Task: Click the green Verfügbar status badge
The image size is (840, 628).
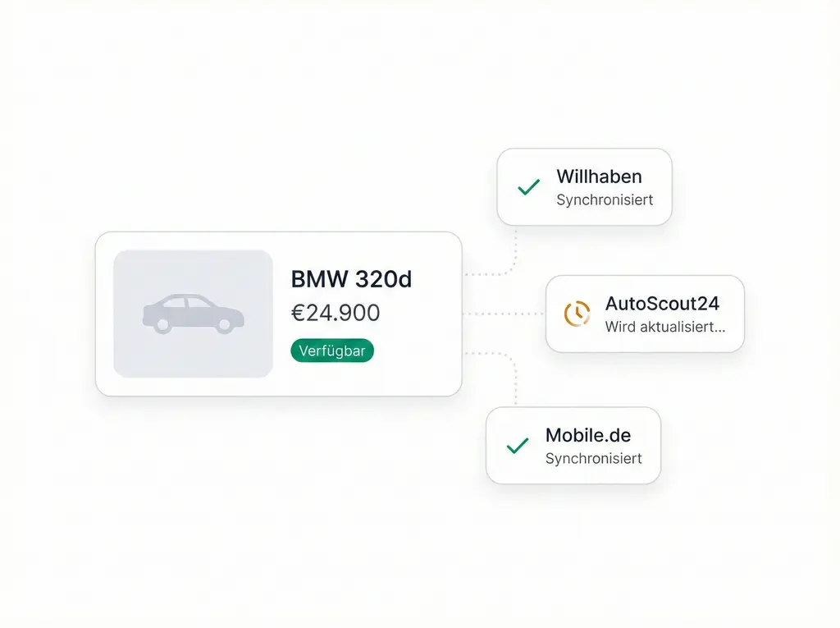Action: [x=332, y=351]
